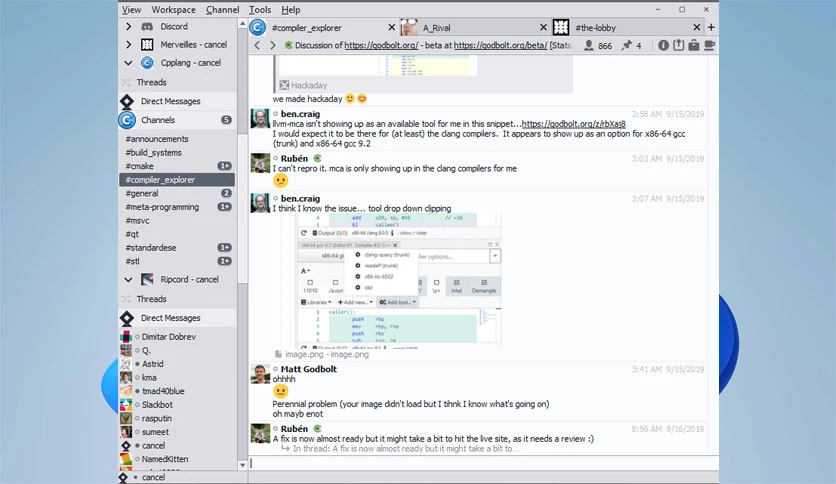Viewport: 836px width, 484px height.
Task: Click the Direct Messages diamond icon under Cpplang
Action: click(x=127, y=101)
